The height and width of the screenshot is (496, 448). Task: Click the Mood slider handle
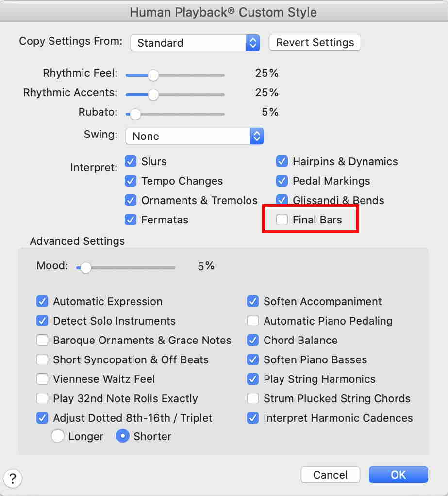click(85, 268)
